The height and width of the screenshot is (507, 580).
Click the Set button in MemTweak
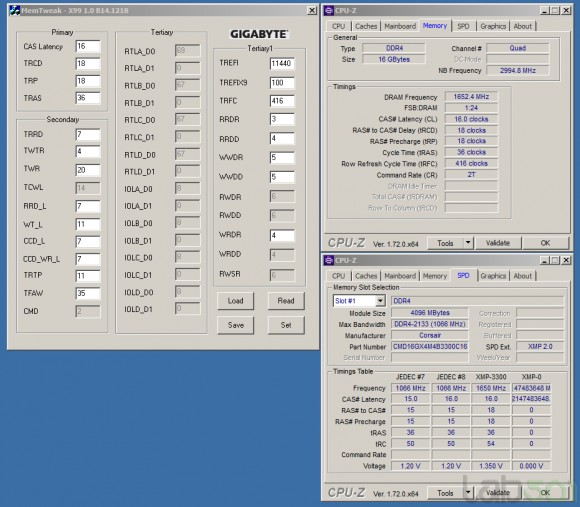[286, 325]
